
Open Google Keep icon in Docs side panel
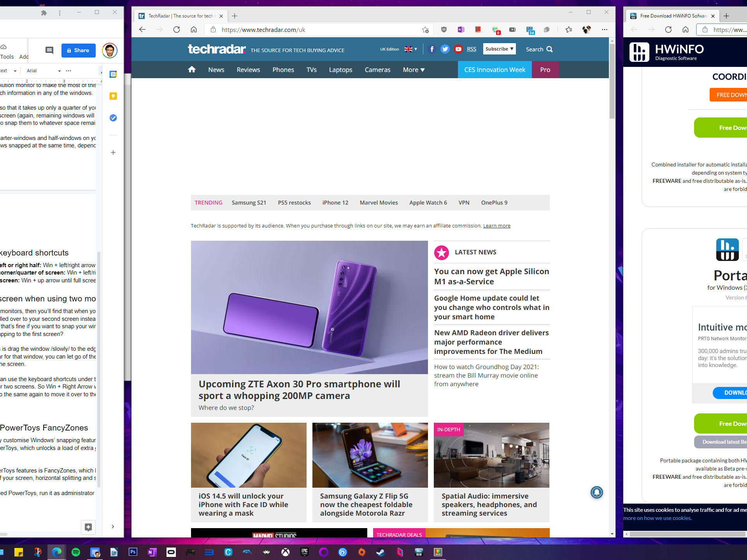pyautogui.click(x=113, y=96)
